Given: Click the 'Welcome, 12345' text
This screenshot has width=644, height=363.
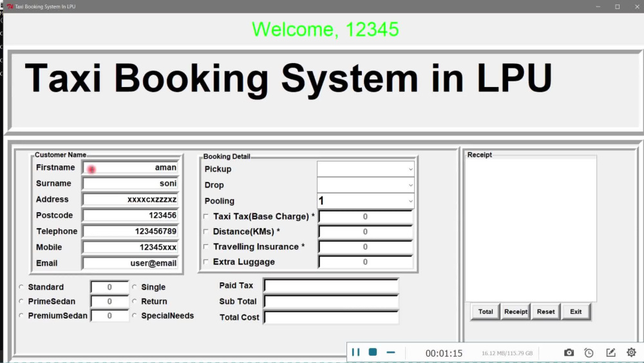Looking at the screenshot, I should point(325,29).
